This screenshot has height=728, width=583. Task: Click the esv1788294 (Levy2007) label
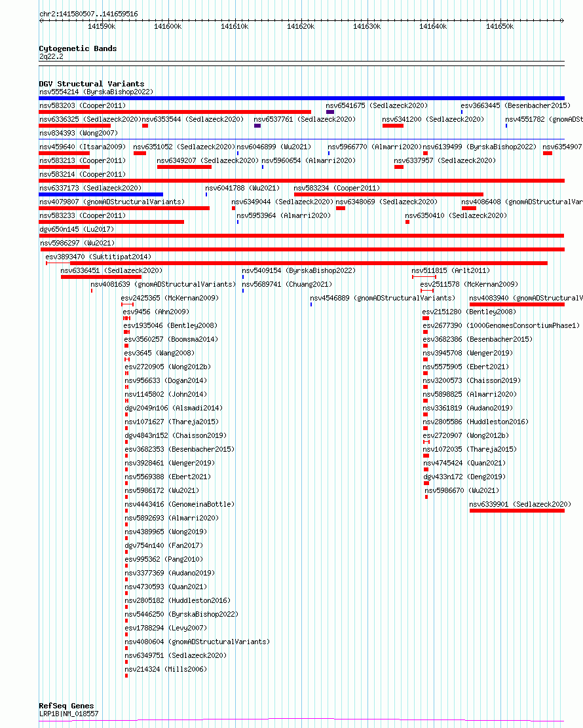166,628
